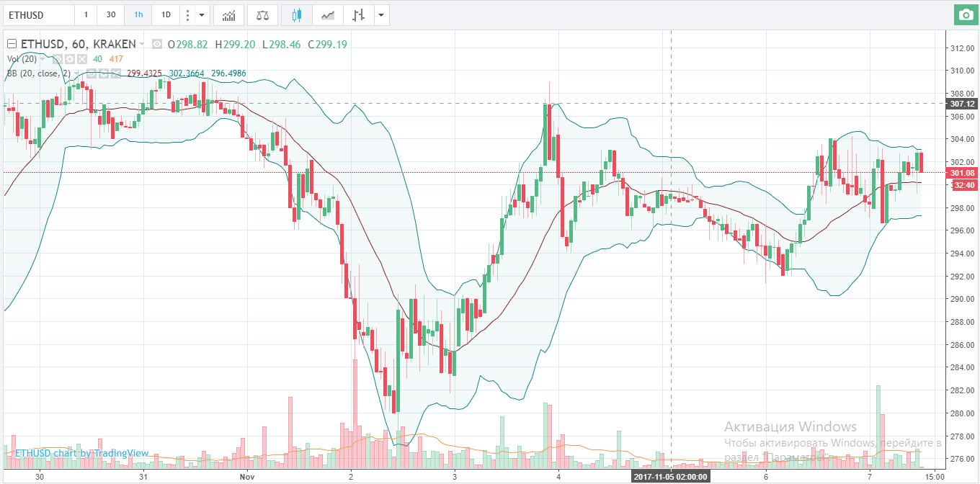Open the Indicators panel icon
The image size is (980, 484).
228,14
